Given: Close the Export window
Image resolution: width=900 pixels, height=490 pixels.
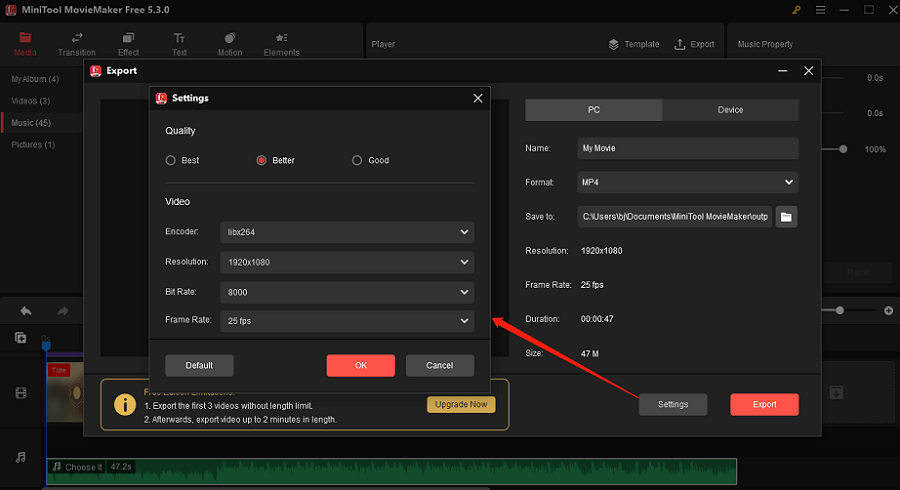Looking at the screenshot, I should pyautogui.click(x=808, y=71).
